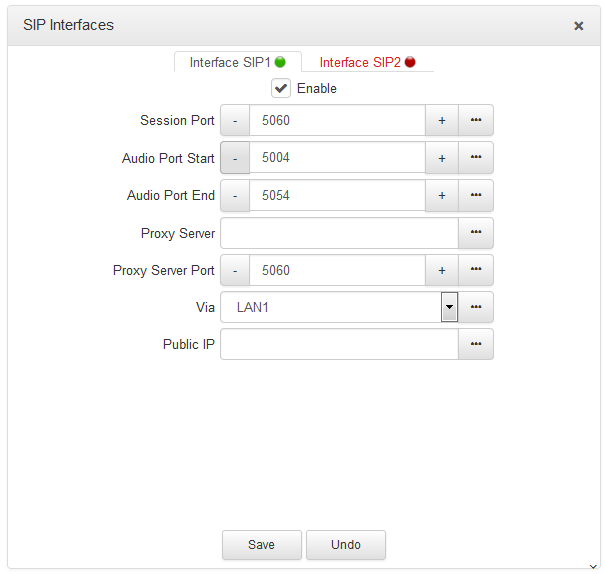Increase the Audio Port Start value
605x574 pixels.
point(442,157)
